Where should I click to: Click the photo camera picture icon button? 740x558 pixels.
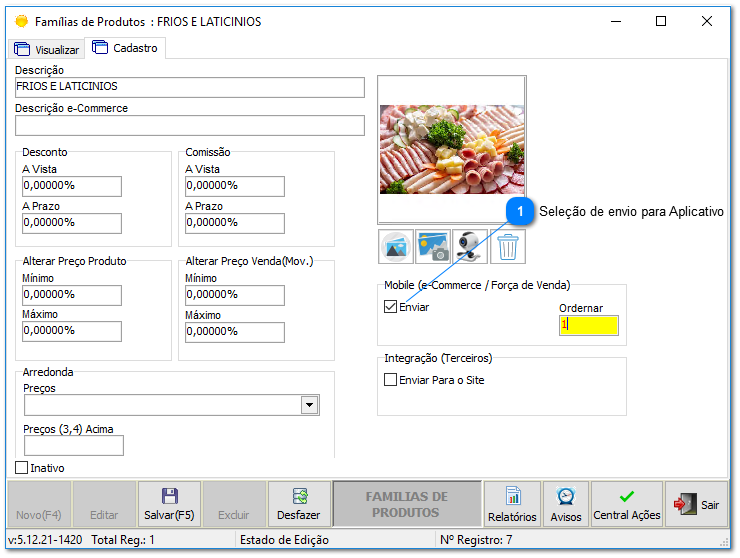pos(433,246)
